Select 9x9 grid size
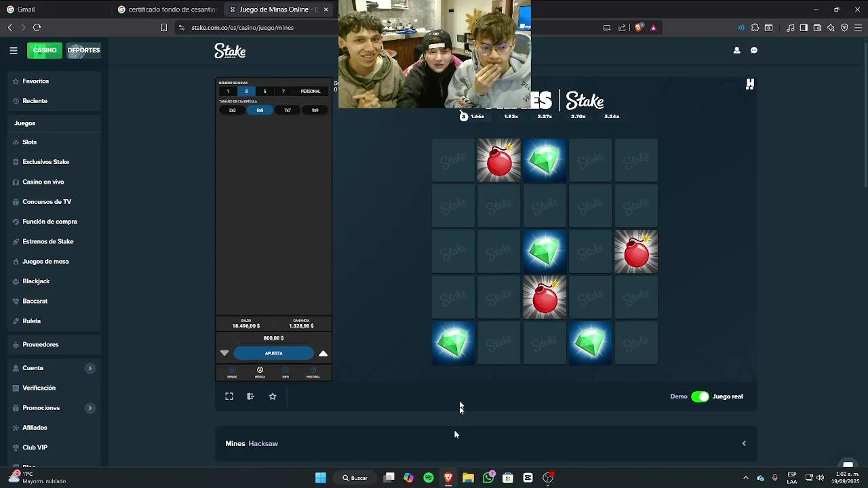This screenshot has height=488, width=868. click(315, 110)
